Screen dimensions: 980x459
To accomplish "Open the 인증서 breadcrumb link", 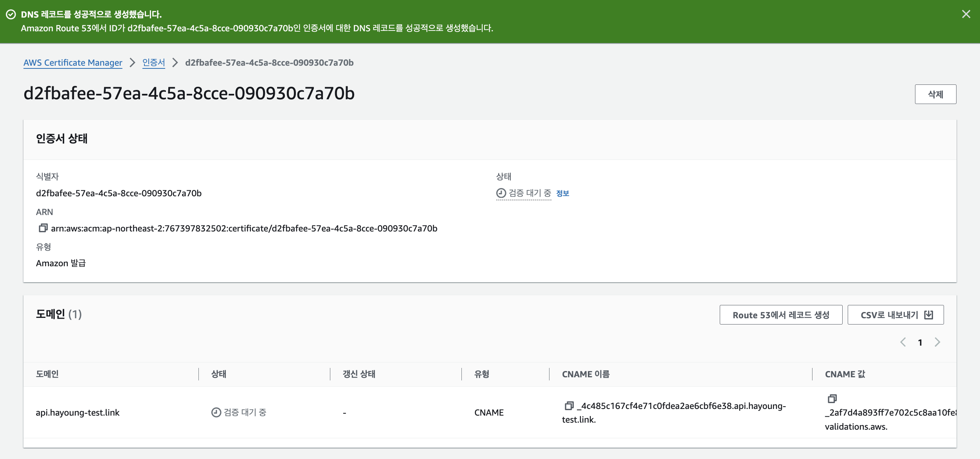I will coord(153,63).
